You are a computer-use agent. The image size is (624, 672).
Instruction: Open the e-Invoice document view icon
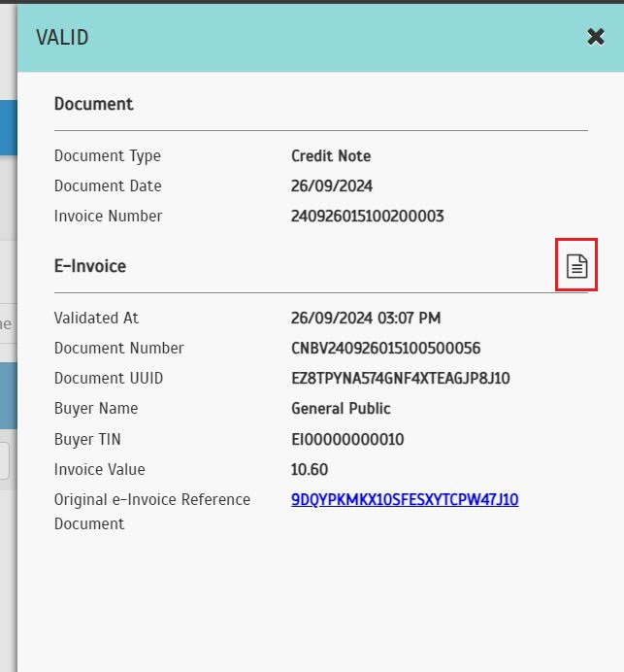tap(576, 265)
